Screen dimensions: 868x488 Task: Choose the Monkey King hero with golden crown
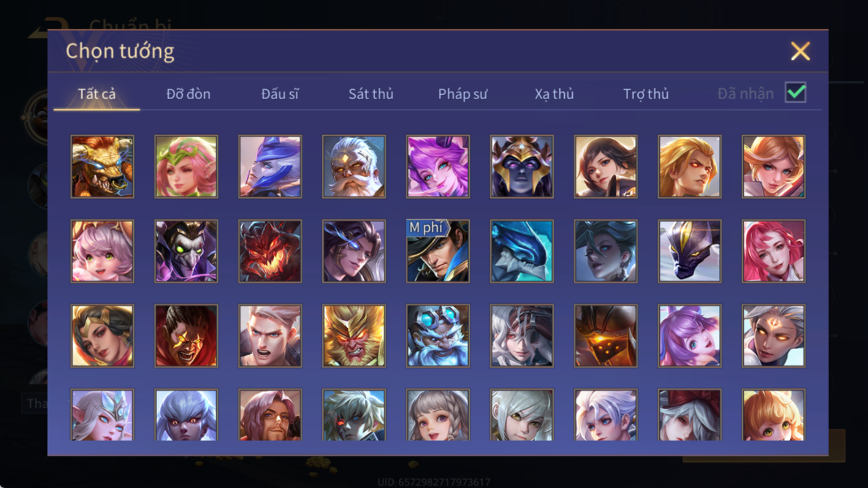(x=354, y=335)
